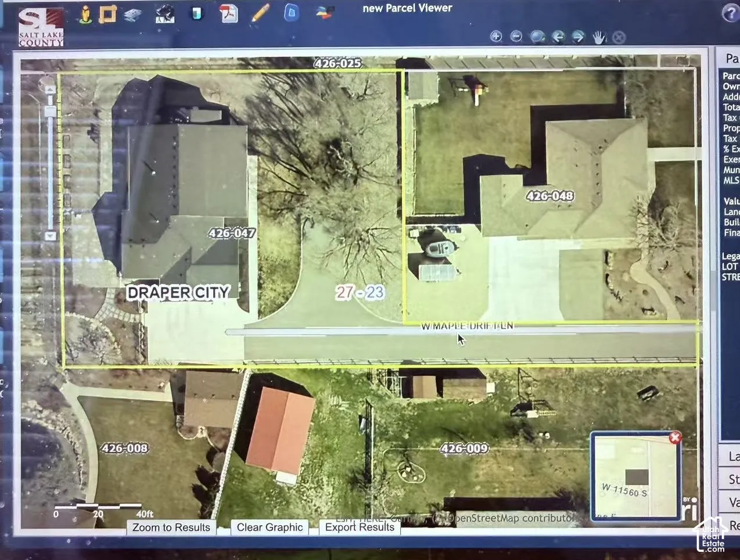
Task: Zoom in with the plus magnifier icon
Action: click(x=496, y=37)
